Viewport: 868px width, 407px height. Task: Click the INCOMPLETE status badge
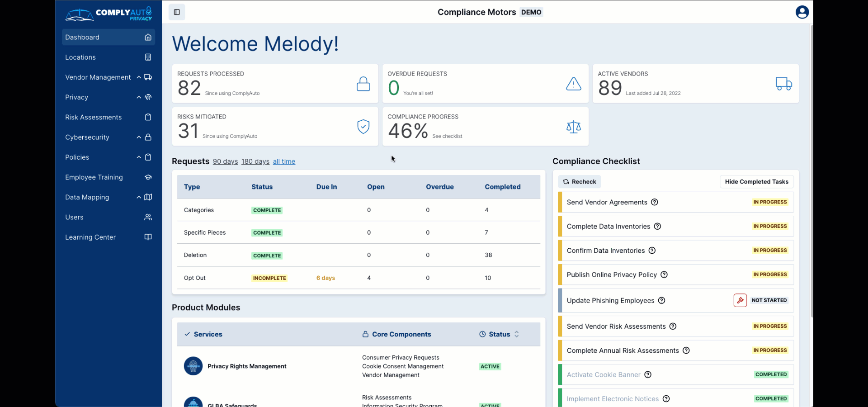tap(269, 278)
